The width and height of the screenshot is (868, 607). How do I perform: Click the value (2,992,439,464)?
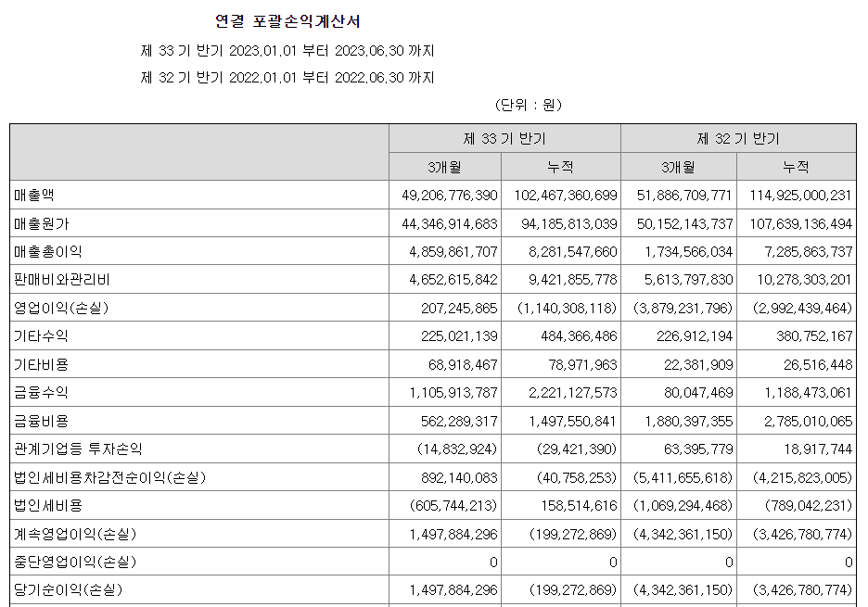coord(802,309)
